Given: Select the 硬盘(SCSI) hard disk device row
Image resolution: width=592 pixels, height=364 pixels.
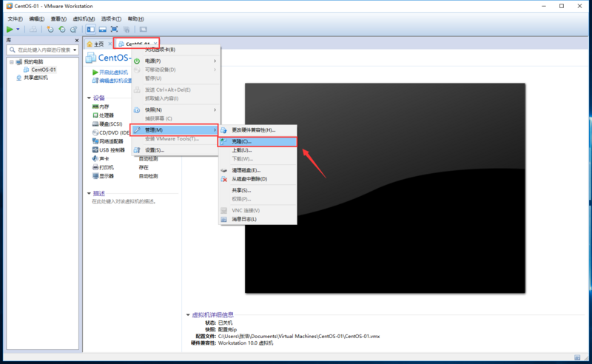Looking at the screenshot, I should [x=107, y=124].
